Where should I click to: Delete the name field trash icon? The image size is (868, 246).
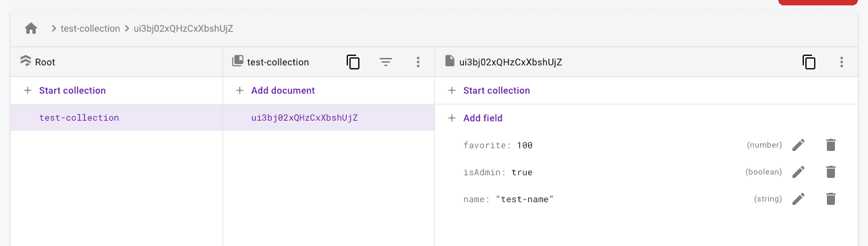(x=831, y=199)
